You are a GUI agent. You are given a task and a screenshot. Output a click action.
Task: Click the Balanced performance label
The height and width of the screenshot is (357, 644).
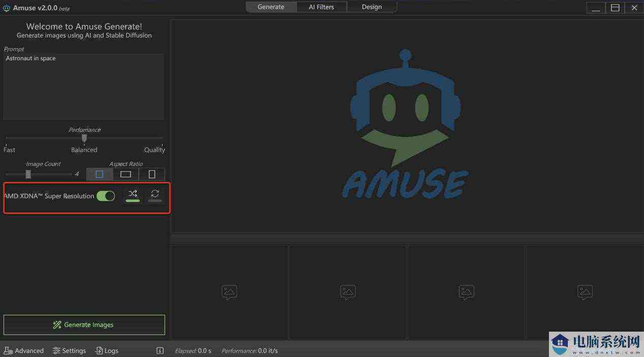click(84, 150)
